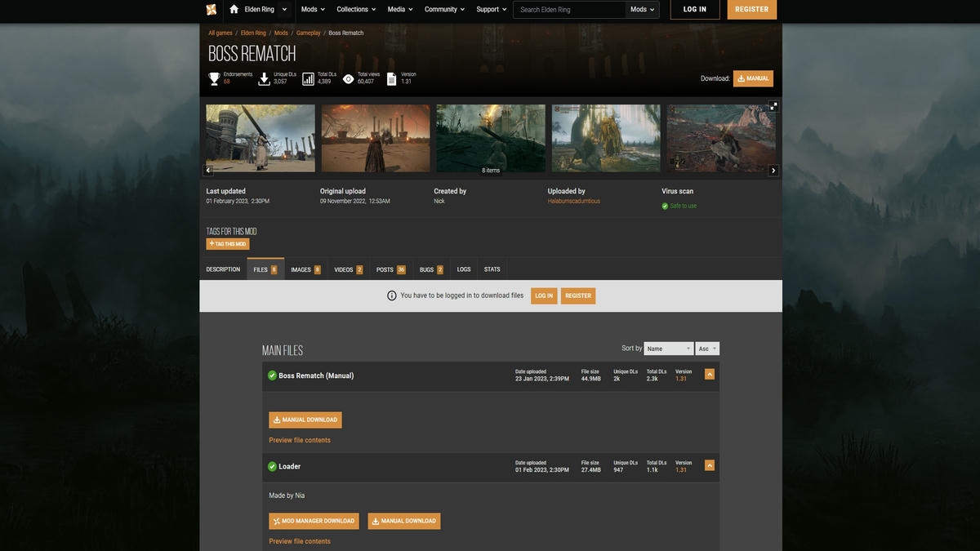Change sort order Asc dropdown
Screen dimensions: 980x551
707,349
